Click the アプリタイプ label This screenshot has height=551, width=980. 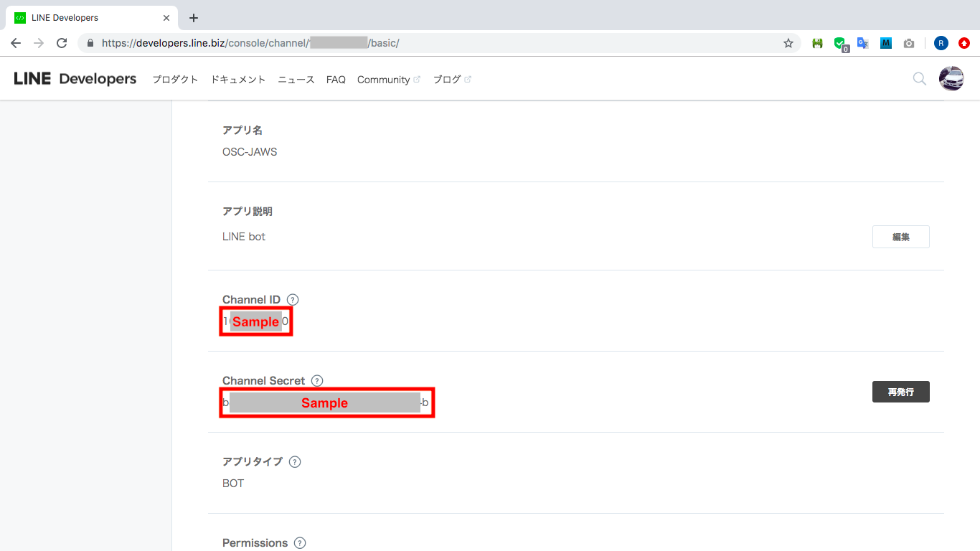point(253,462)
